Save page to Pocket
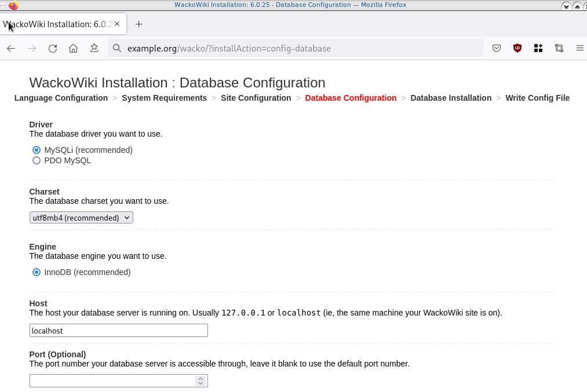The width and height of the screenshot is (587, 392). (x=497, y=49)
